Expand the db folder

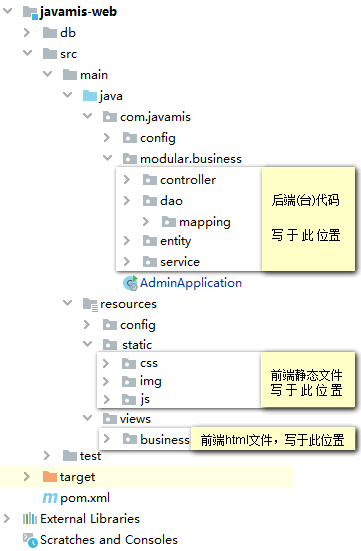(x=26, y=33)
